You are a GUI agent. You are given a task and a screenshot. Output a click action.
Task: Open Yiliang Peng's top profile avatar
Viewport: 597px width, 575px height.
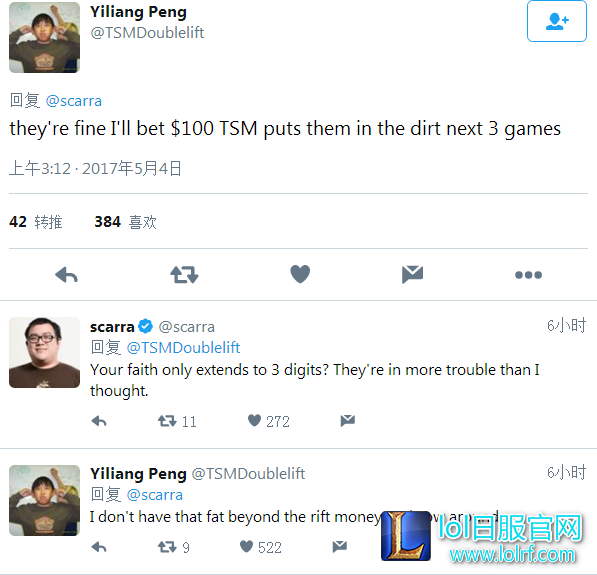tap(45, 37)
